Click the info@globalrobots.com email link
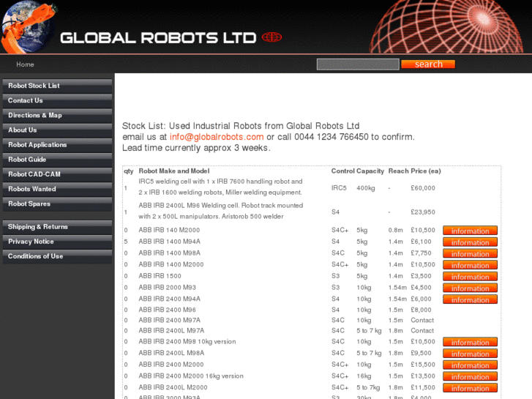This screenshot has height=399, width=532. point(217,137)
